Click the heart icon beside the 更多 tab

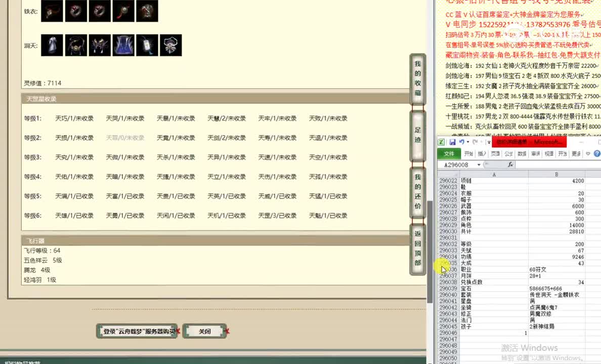coord(587,153)
